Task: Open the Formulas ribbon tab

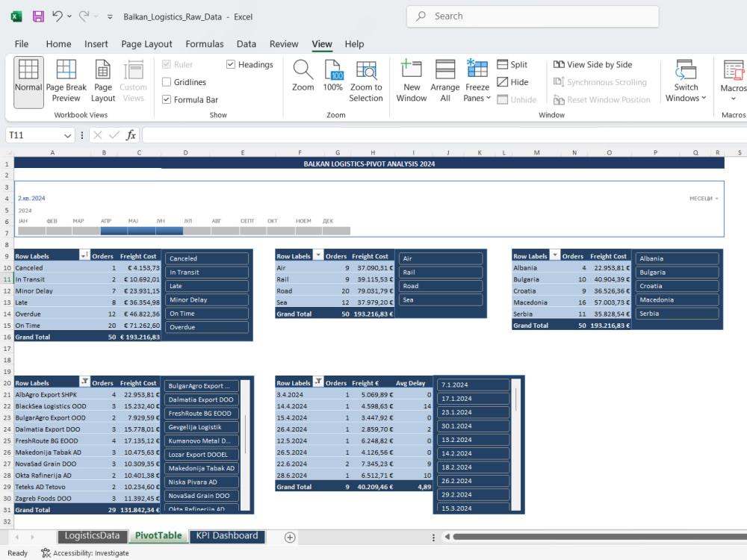Action: coord(205,44)
